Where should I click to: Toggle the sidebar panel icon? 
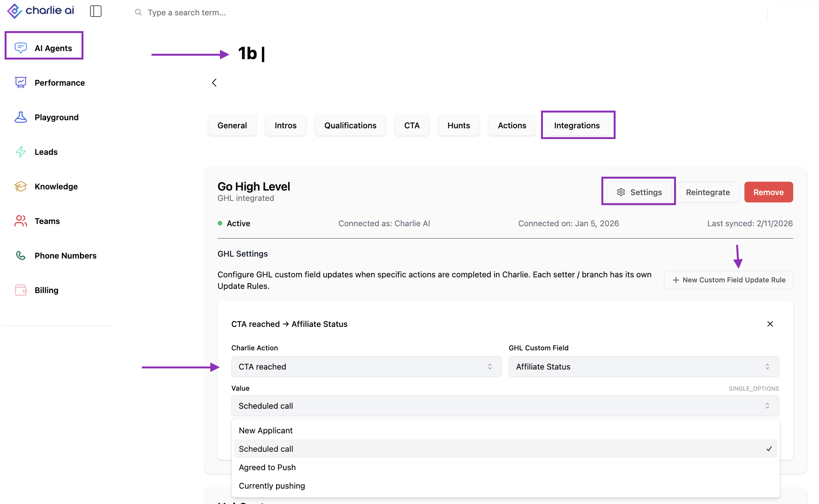(x=96, y=11)
